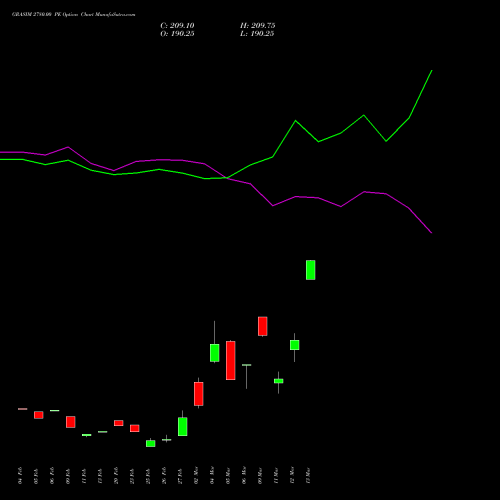Select the red candle above 05 Feb
Viewport: 500px width, 500px height.
tap(39, 415)
